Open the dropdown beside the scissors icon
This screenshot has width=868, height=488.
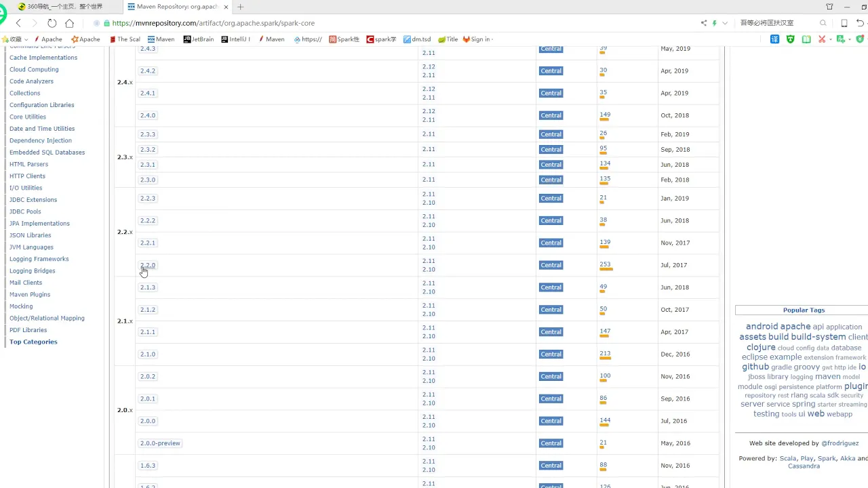(830, 39)
